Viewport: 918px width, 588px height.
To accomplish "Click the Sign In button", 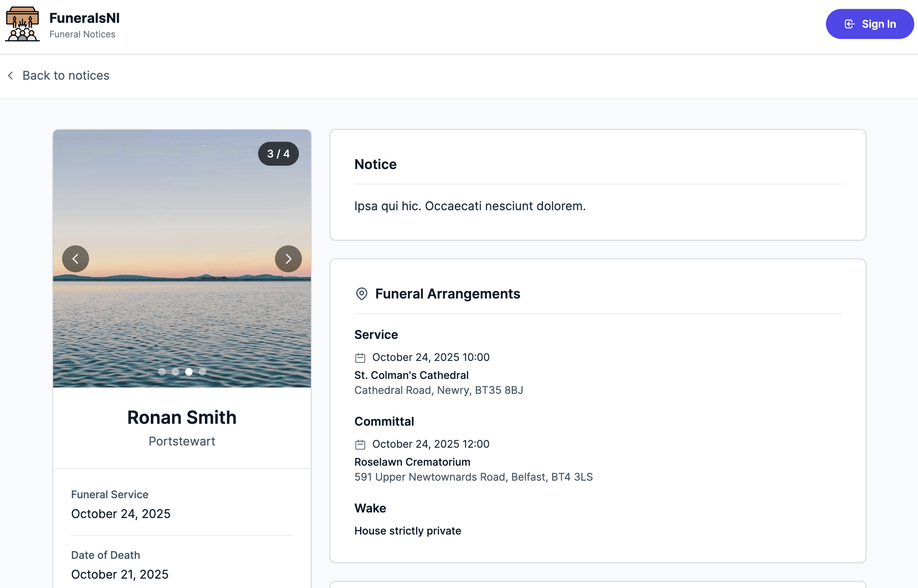I will [869, 24].
